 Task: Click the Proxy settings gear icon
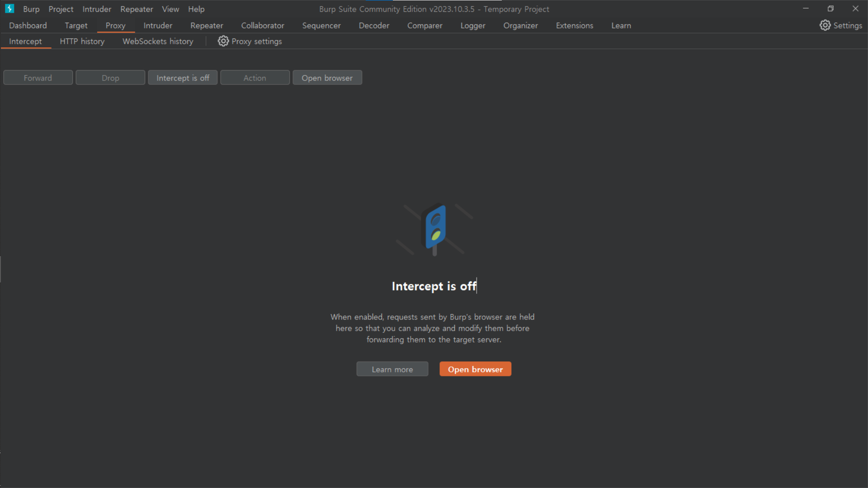(223, 41)
